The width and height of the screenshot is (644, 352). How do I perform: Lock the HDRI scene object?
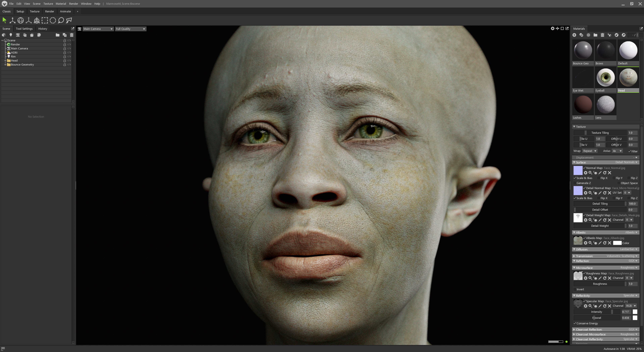(65, 52)
